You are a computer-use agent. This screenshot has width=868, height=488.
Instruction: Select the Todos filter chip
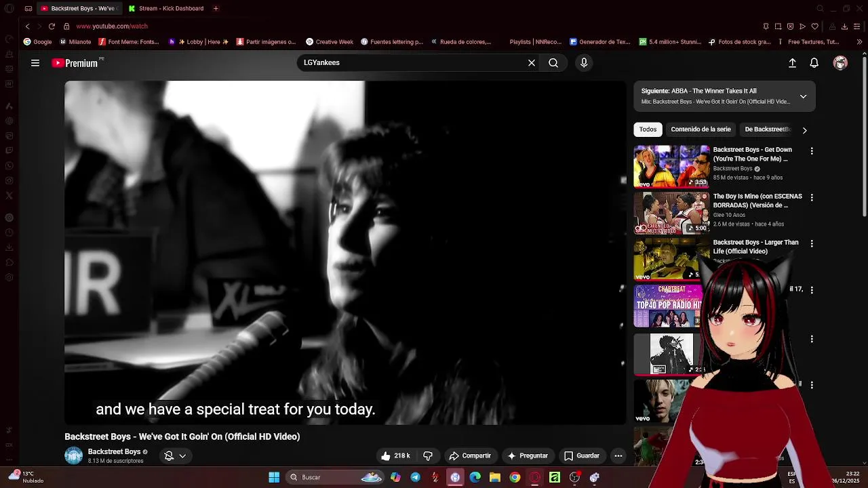click(648, 129)
